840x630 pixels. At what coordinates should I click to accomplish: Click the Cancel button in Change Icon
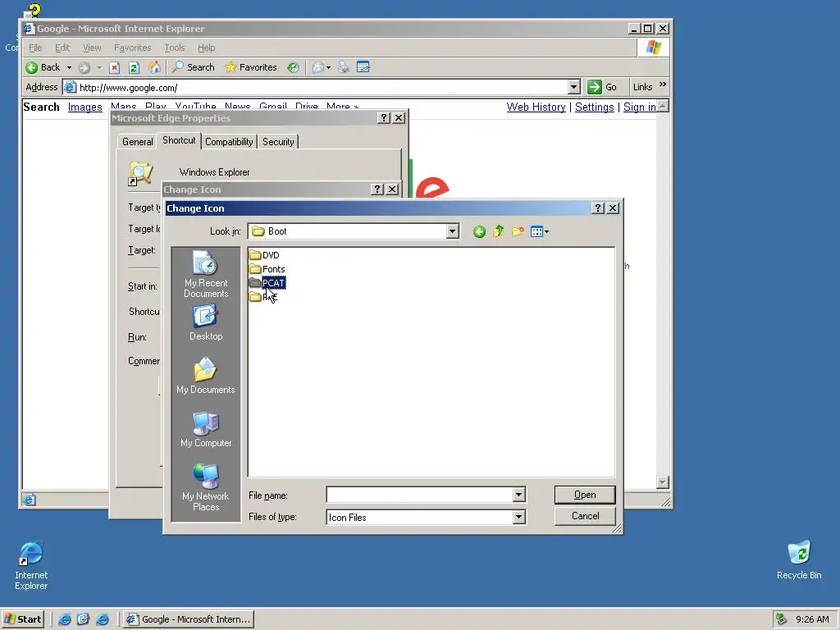click(584, 516)
